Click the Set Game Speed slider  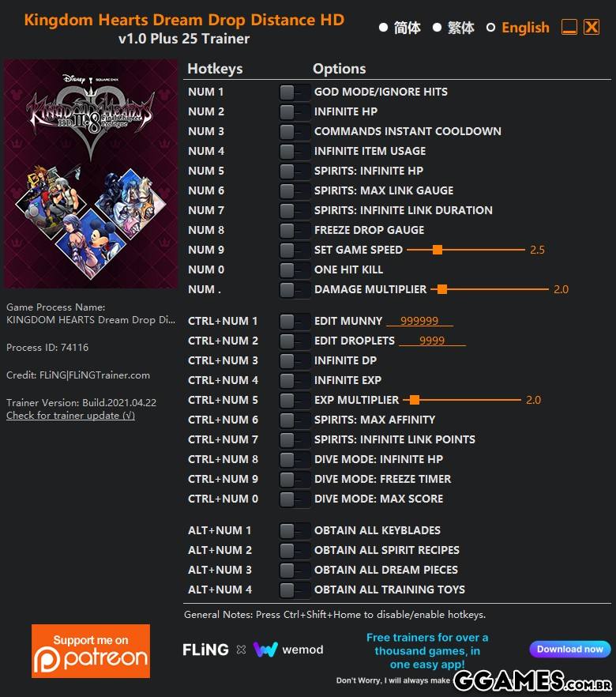coord(466,250)
